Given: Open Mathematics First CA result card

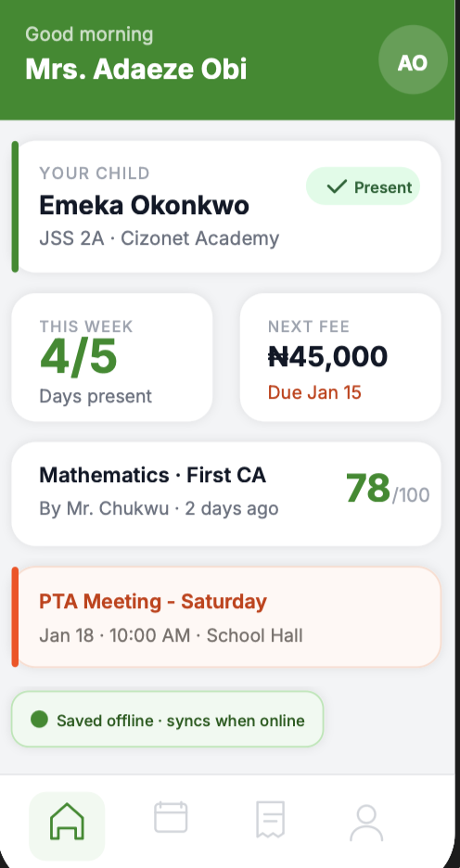Looking at the screenshot, I should (226, 493).
